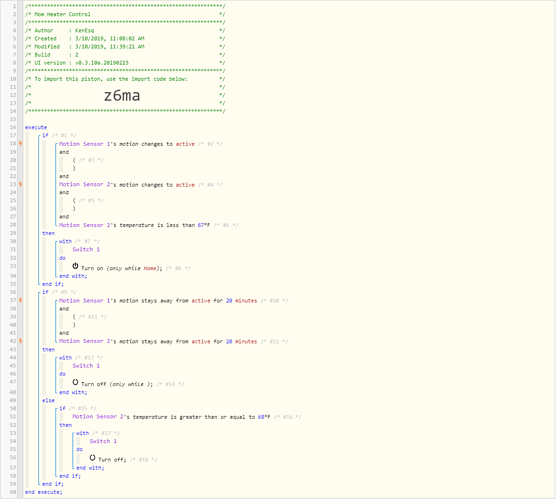Select temperature is greater than or equal to 68°F
This screenshot has width=559, height=500.
(x=171, y=417)
